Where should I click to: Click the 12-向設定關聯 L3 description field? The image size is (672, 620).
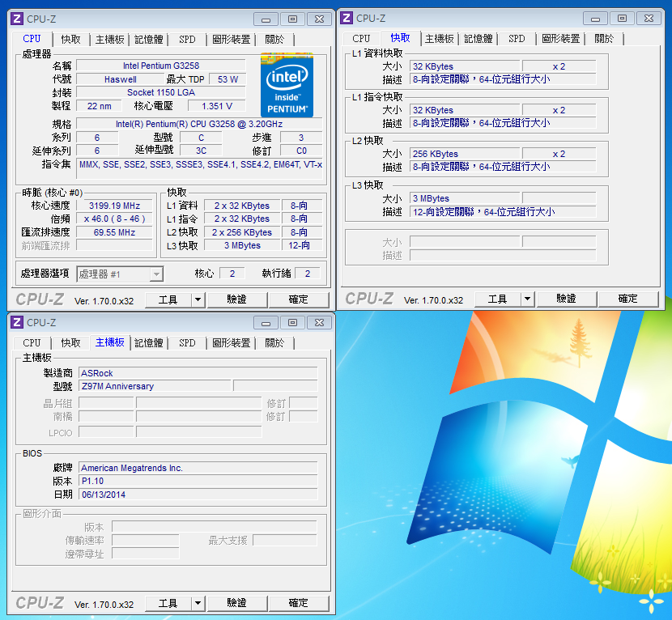(503, 212)
